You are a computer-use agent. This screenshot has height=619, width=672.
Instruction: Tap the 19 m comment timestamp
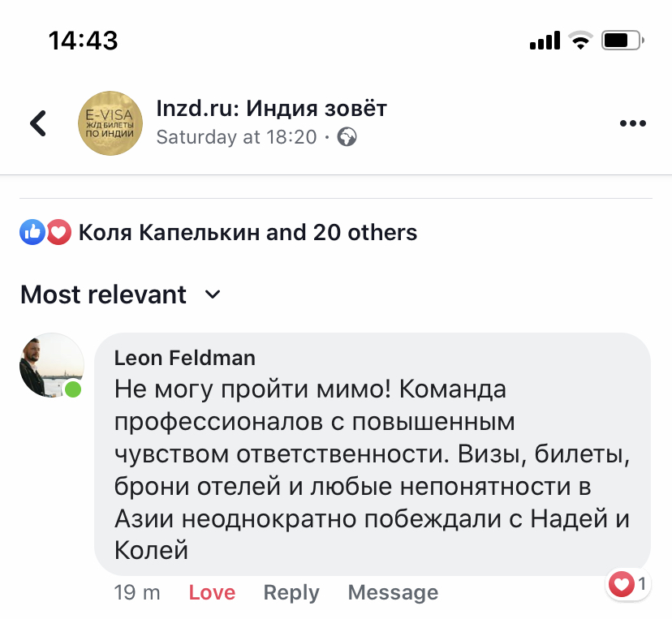pyautogui.click(x=137, y=593)
